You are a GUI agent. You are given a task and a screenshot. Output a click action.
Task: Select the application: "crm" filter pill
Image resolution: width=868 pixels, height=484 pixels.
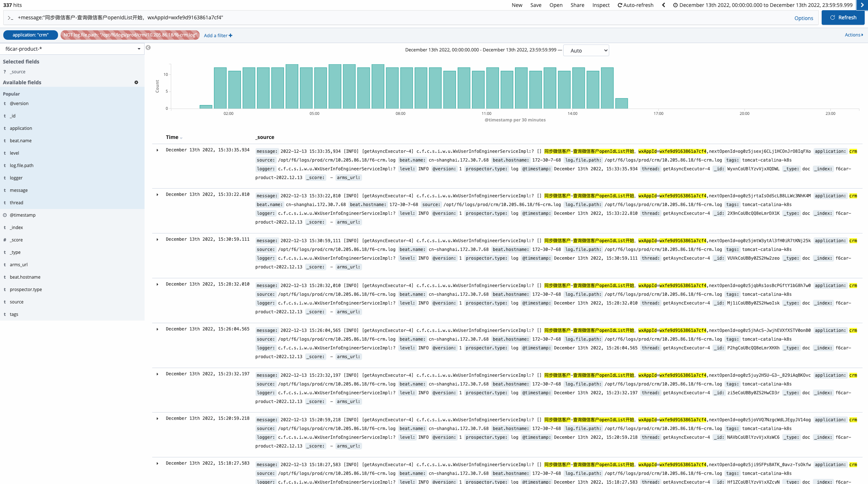31,35
